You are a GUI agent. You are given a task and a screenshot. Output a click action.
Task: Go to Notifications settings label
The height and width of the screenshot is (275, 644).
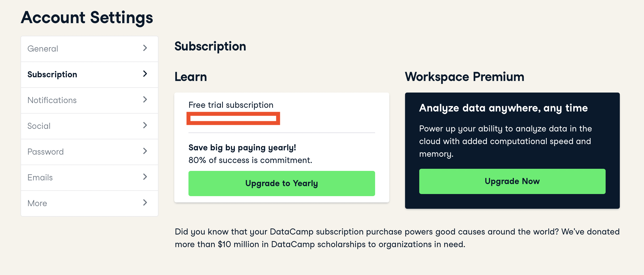(x=52, y=100)
